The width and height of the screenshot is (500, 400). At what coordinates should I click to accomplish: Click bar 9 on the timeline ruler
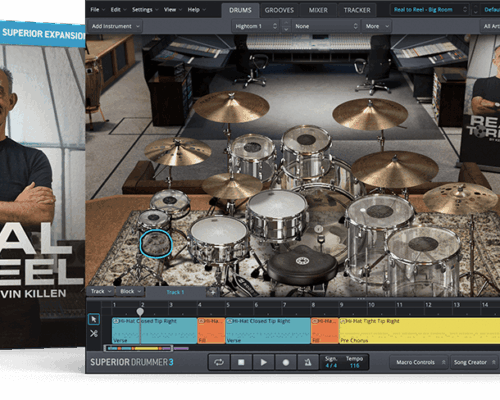(341, 305)
